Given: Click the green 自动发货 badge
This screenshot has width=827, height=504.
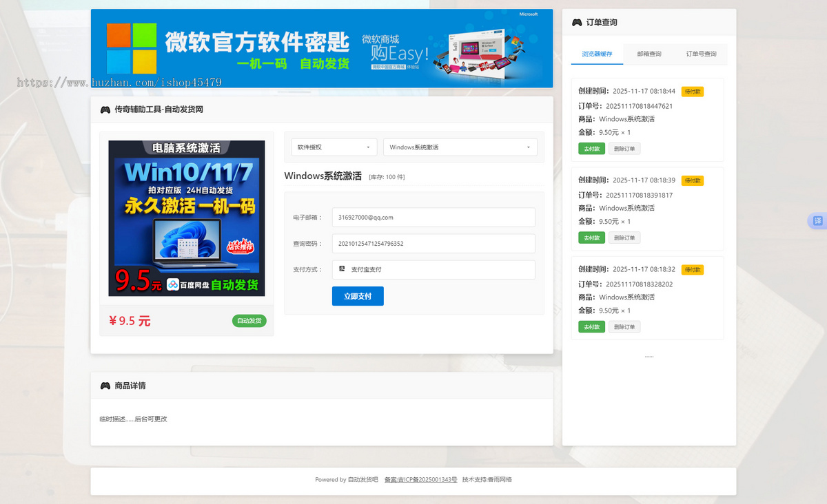Looking at the screenshot, I should pos(249,321).
